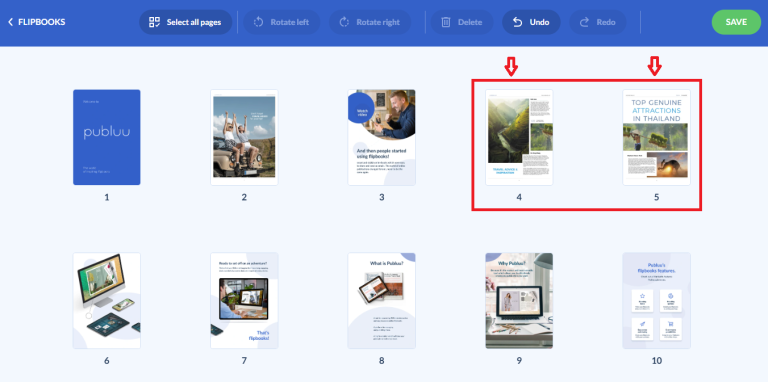Click page number label 3
This screenshot has height=382, width=768.
[382, 197]
